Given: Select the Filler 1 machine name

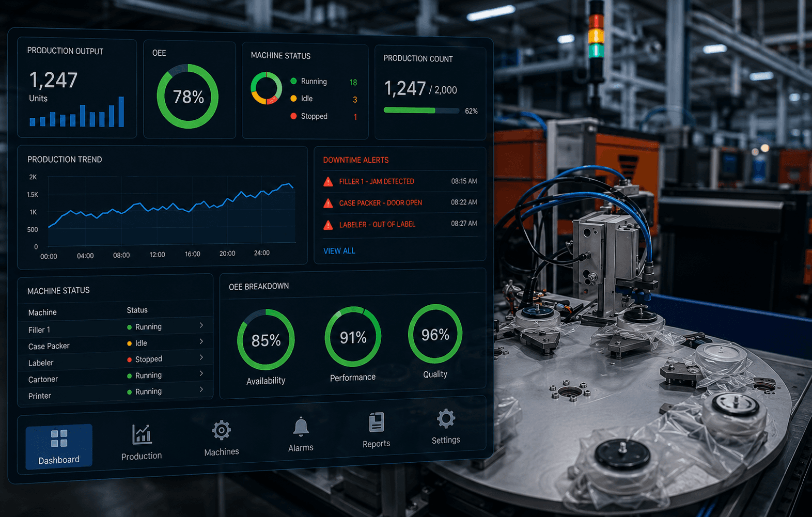Looking at the screenshot, I should pos(39,330).
